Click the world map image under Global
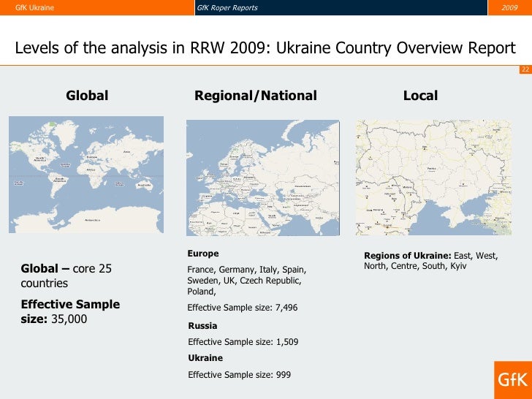The width and height of the screenshot is (532, 399). pyautogui.click(x=86, y=175)
